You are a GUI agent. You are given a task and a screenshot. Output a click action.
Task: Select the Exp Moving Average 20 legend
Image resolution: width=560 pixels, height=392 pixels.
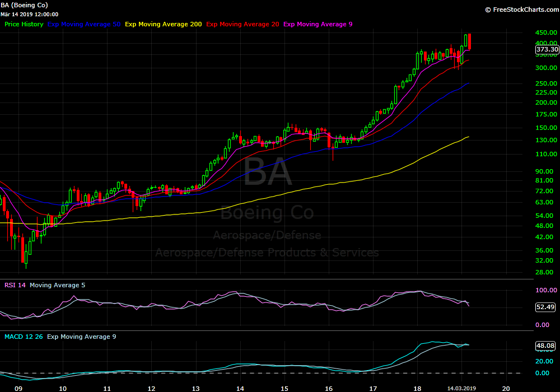(242, 24)
